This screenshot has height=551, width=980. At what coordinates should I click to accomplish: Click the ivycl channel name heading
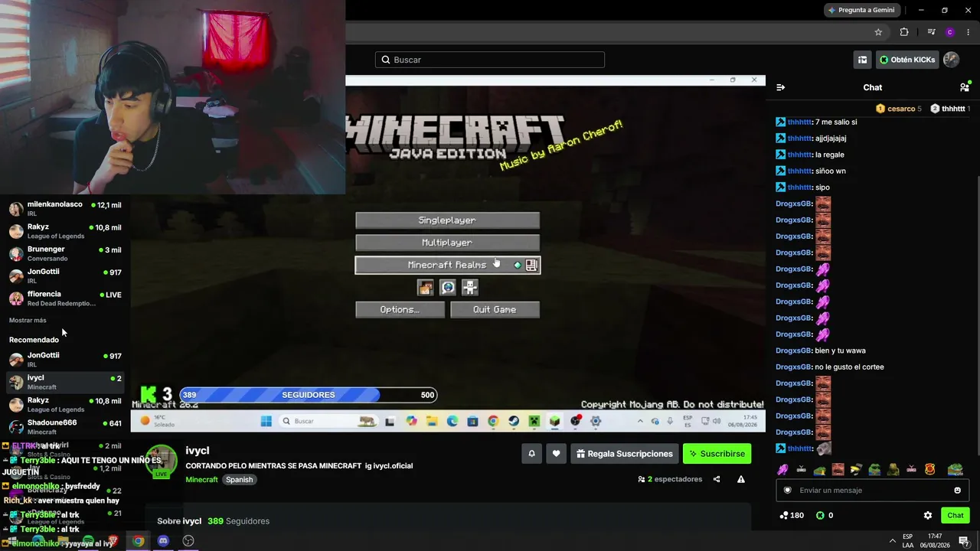coord(198,451)
